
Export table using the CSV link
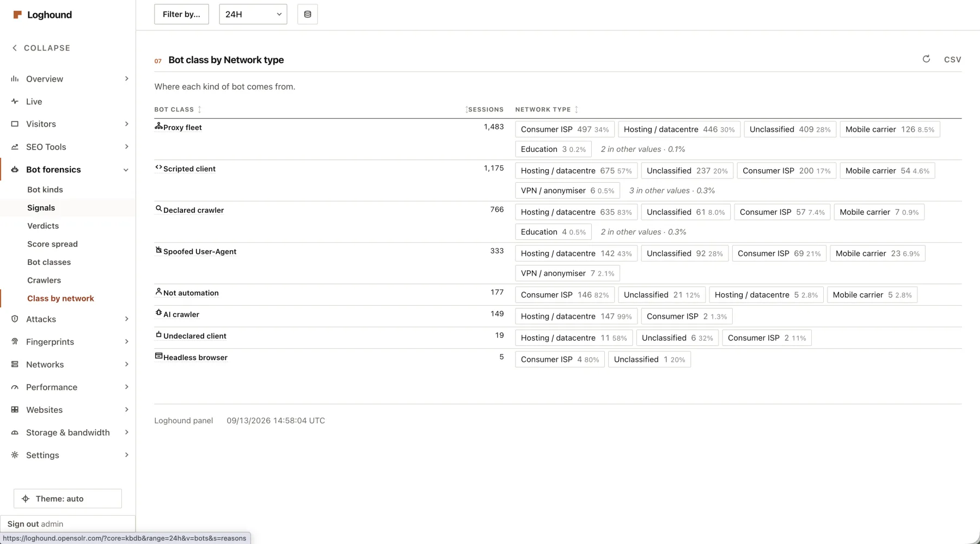coord(952,59)
